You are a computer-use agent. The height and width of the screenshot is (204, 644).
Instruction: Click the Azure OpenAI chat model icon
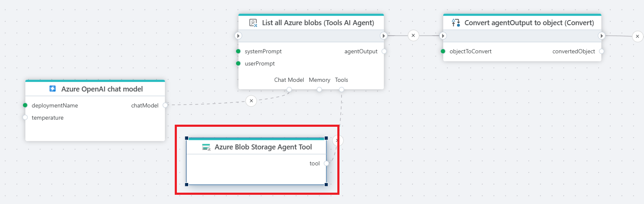click(53, 89)
